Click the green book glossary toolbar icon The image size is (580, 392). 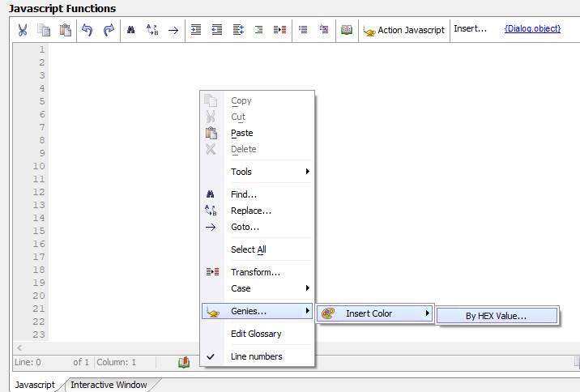[x=347, y=30]
